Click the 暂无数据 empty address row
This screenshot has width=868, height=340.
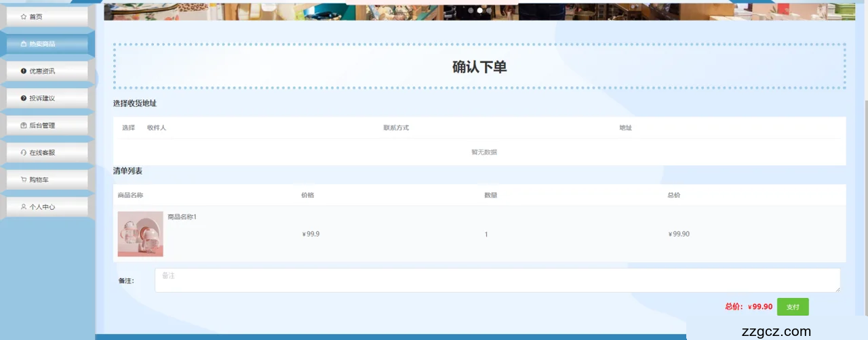[484, 152]
